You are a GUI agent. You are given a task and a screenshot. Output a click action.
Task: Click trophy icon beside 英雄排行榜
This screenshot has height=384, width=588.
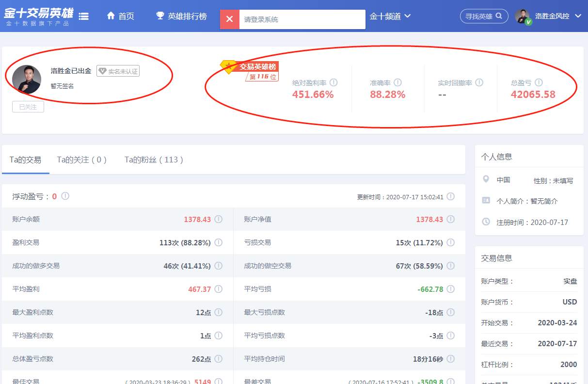click(160, 16)
